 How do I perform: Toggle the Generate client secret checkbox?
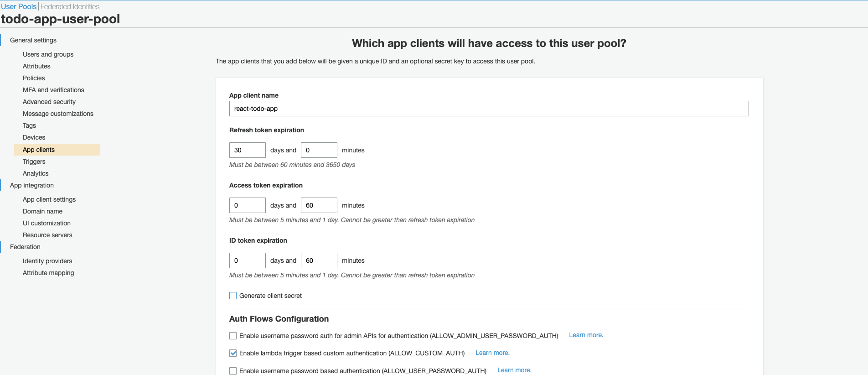point(233,296)
